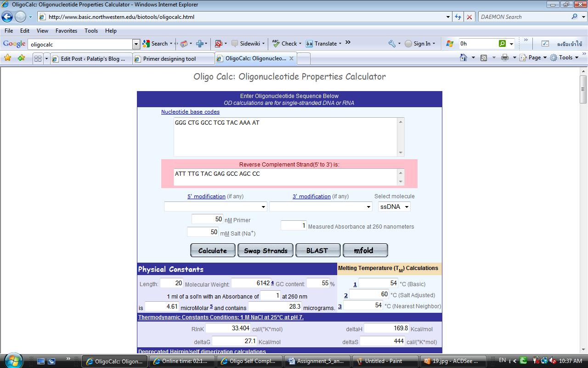Click the Windows Start orb

tap(13, 360)
